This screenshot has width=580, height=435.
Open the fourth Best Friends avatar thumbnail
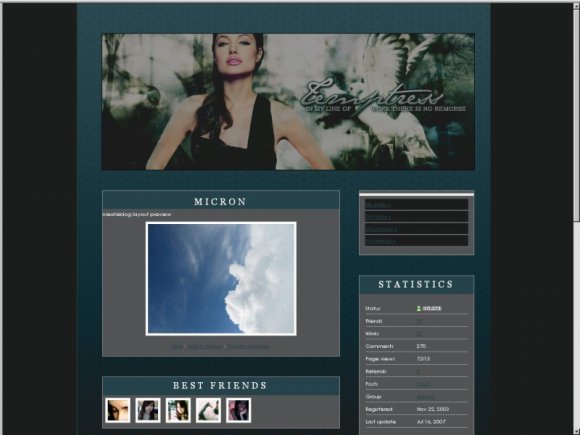tap(208, 410)
